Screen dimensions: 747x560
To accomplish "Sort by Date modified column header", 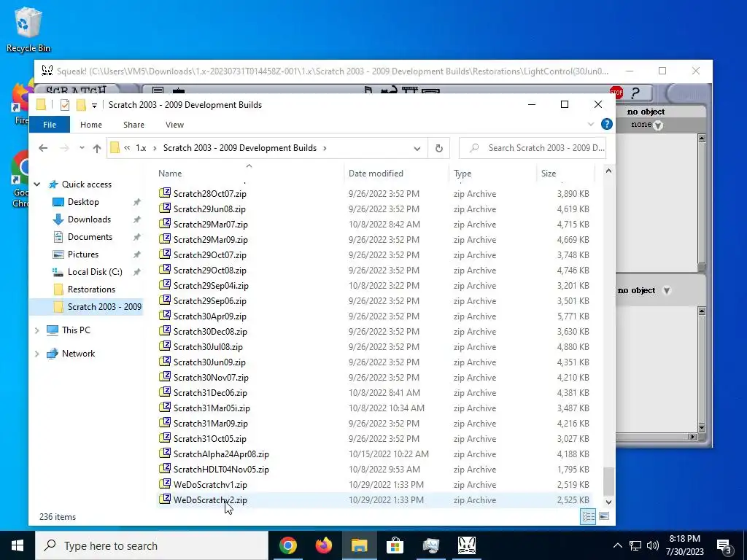I will pyautogui.click(x=395, y=174).
